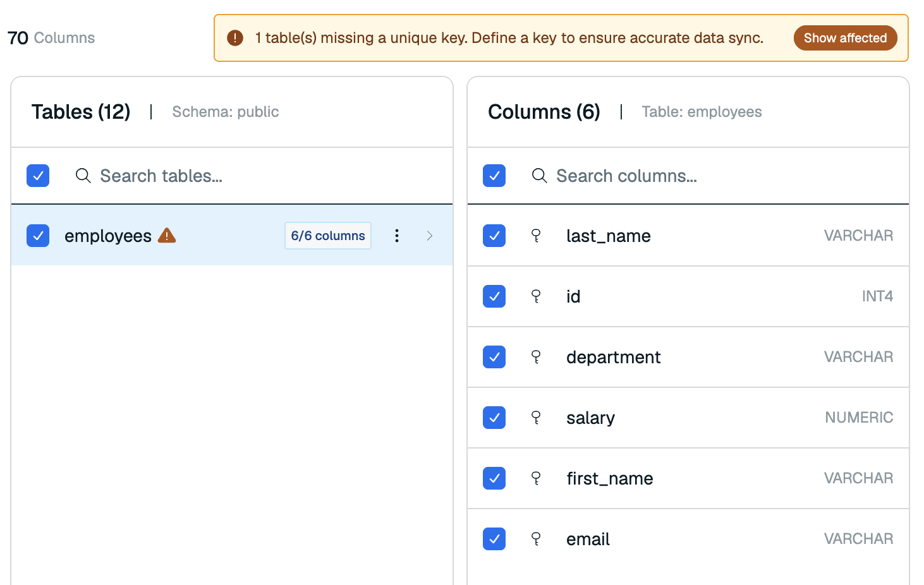Click the email column name

coord(588,539)
